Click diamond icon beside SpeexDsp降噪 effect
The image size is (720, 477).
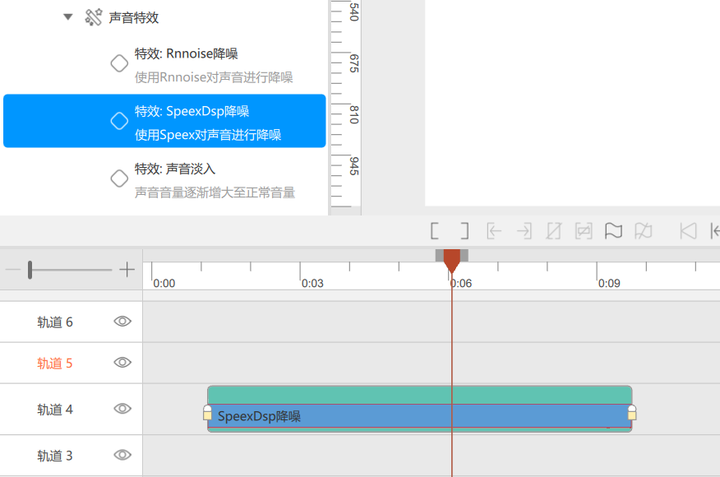pyautogui.click(x=119, y=121)
